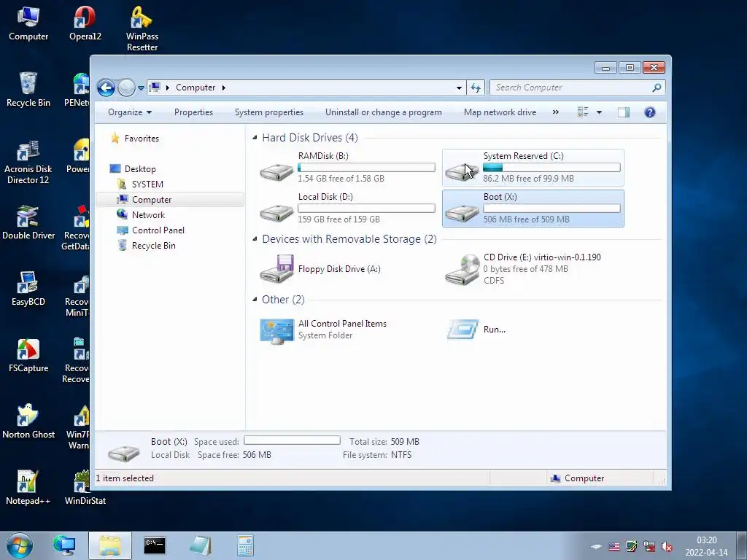Open the Computer desktop icon
Image resolution: width=747 pixels, height=560 pixels.
pos(28,24)
